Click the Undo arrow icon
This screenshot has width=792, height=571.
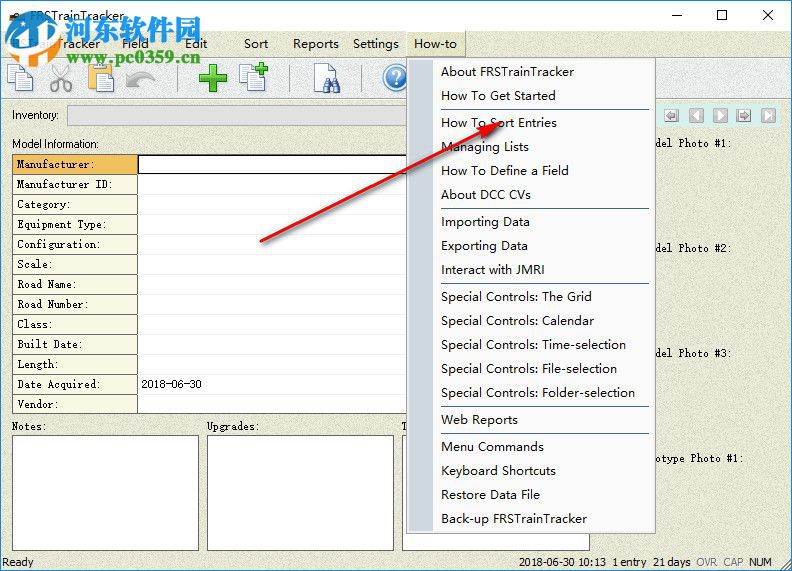pos(140,79)
